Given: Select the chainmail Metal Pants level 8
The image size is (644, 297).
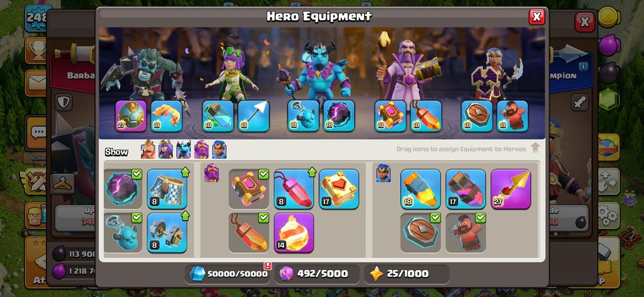Looking at the screenshot, I should 167,189.
